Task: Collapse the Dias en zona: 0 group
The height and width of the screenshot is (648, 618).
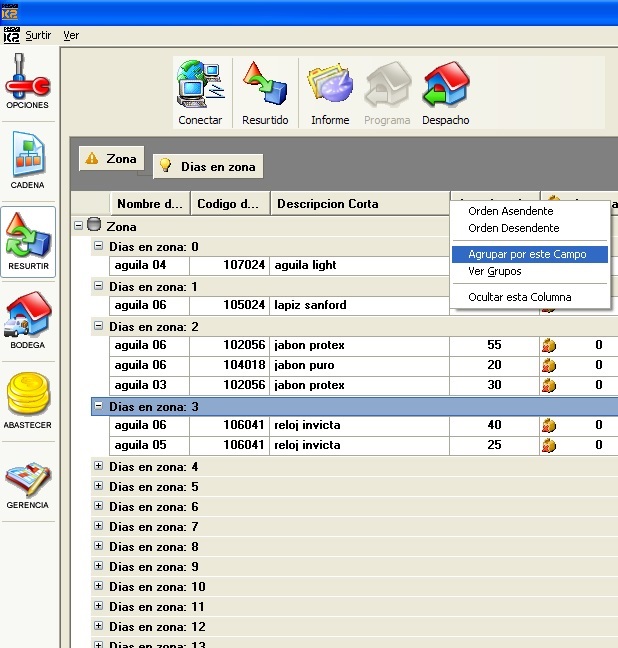Action: tap(98, 245)
